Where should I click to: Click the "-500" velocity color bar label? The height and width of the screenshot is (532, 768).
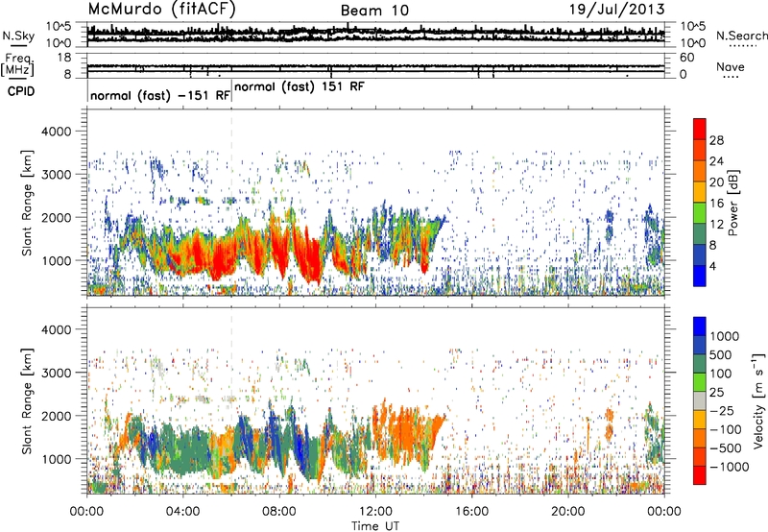coord(725,447)
